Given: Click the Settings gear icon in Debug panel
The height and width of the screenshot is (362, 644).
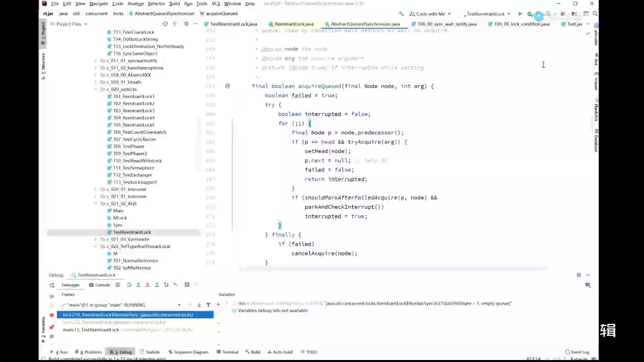Looking at the screenshot, I should pyautogui.click(x=579, y=275).
